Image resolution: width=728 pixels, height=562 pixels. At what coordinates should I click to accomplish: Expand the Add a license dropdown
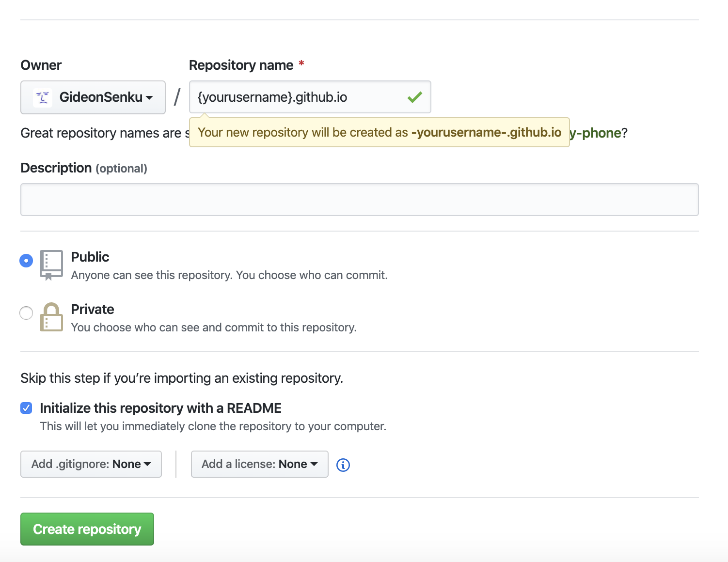pyautogui.click(x=259, y=464)
